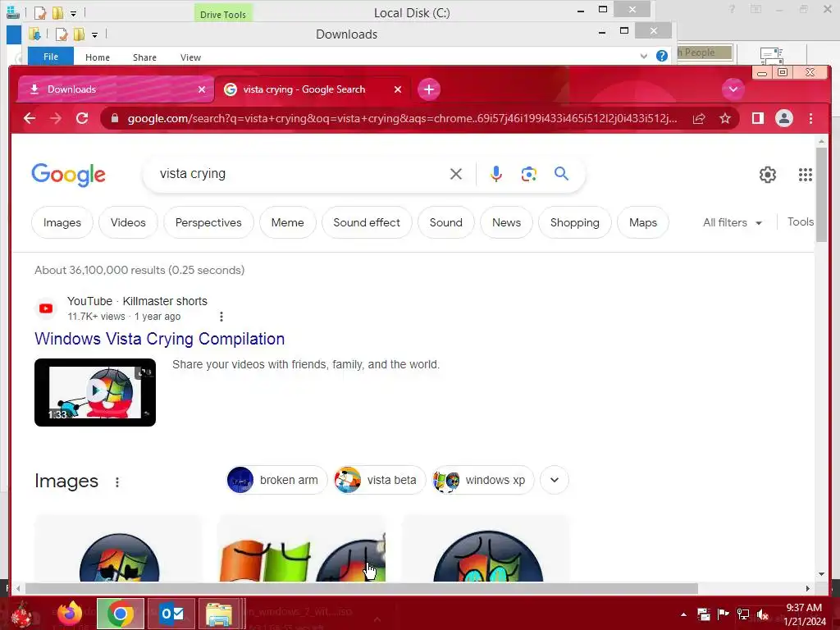Clear the search box text
840x630 pixels.
click(x=456, y=174)
